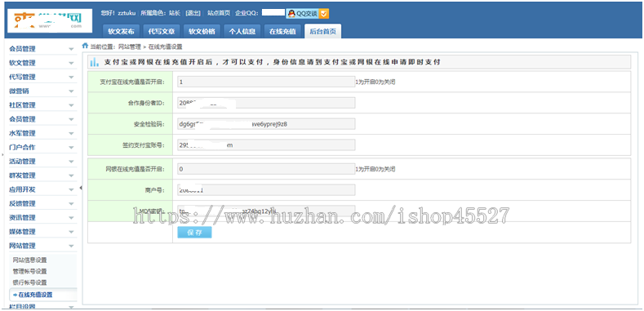This screenshot has height=311, width=644.
Task: Click the 合作身份者ID label
Action: 146,103
